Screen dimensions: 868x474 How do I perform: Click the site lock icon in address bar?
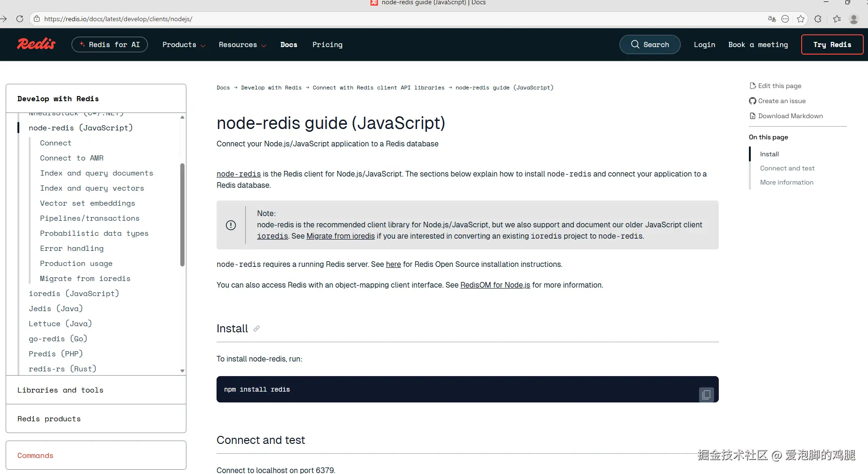37,19
